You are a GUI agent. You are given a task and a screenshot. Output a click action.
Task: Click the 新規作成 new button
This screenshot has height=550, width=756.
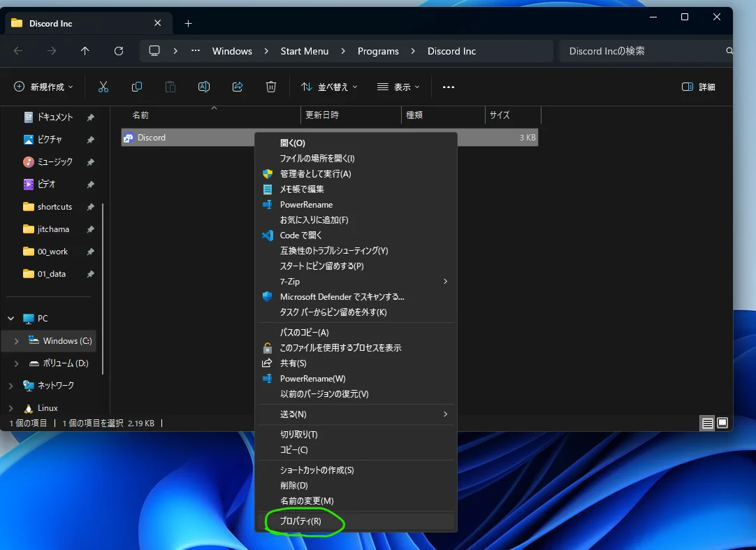click(43, 87)
